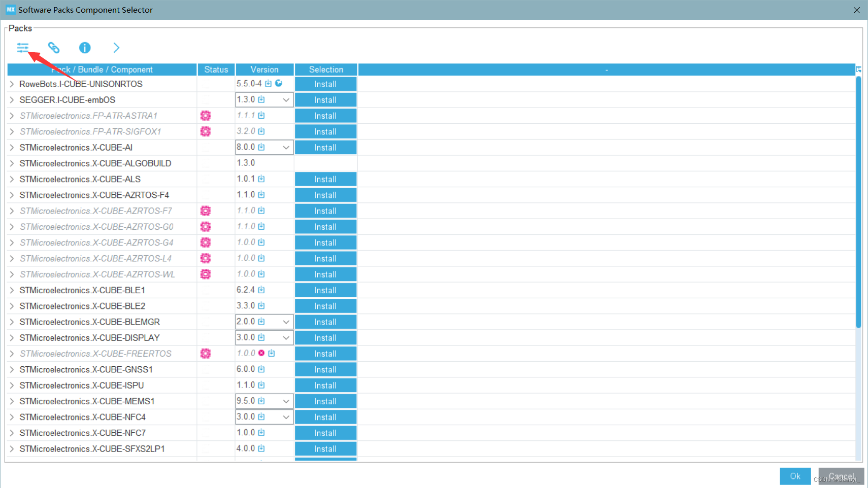The width and height of the screenshot is (868, 488).
Task: Expand the STMicroelectronics.X-CUBE-AZRTOS-F4 pack
Action: (x=12, y=195)
